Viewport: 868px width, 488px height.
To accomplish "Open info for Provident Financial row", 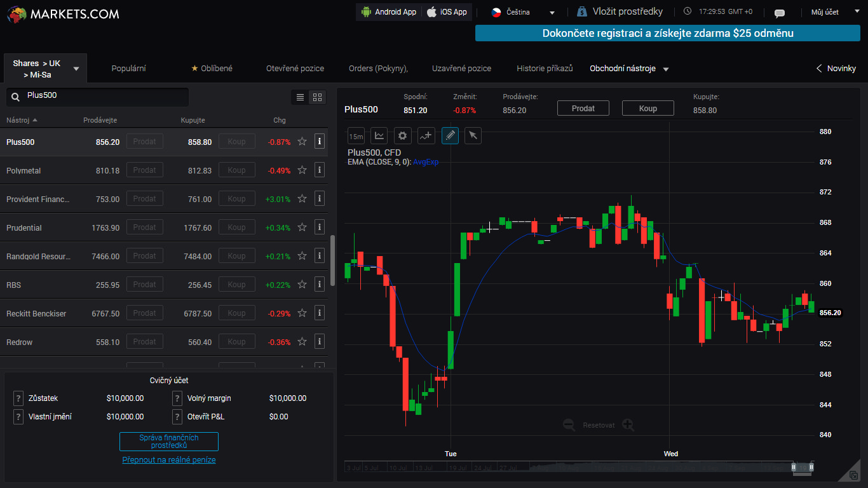I will point(320,198).
